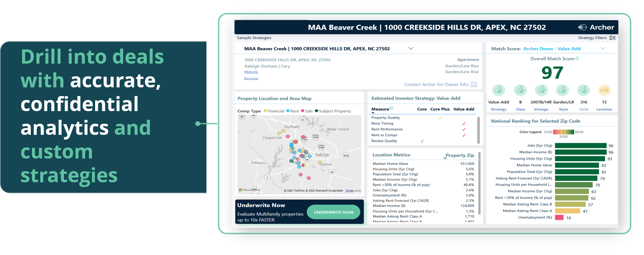
Task: Click the thumbs-up icon above Style
Action: (x=563, y=90)
